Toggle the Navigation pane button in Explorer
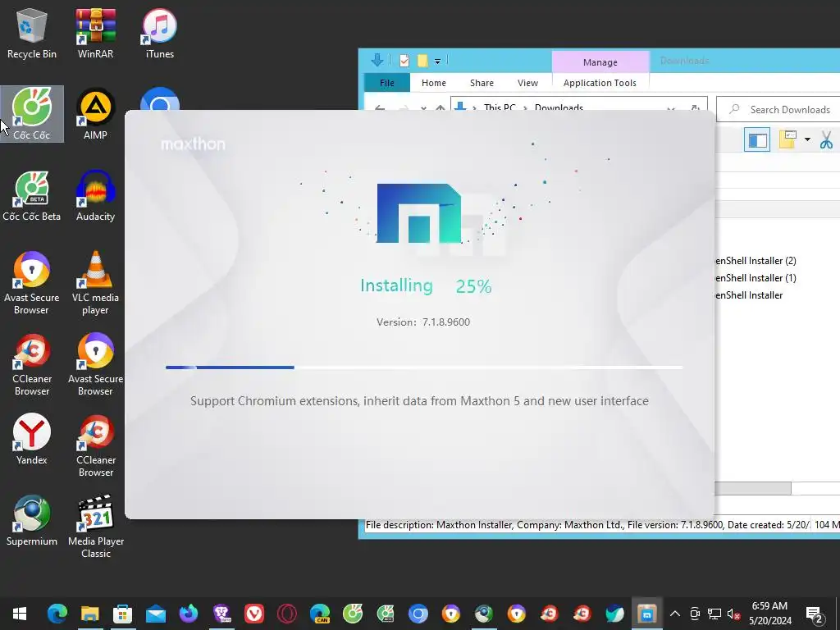This screenshot has height=630, width=840. pyautogui.click(x=757, y=139)
